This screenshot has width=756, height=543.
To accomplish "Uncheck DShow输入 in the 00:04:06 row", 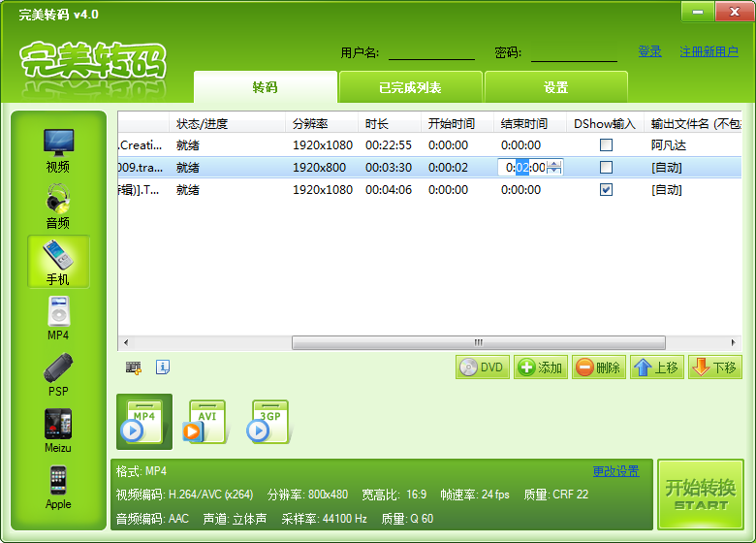I will [606, 189].
